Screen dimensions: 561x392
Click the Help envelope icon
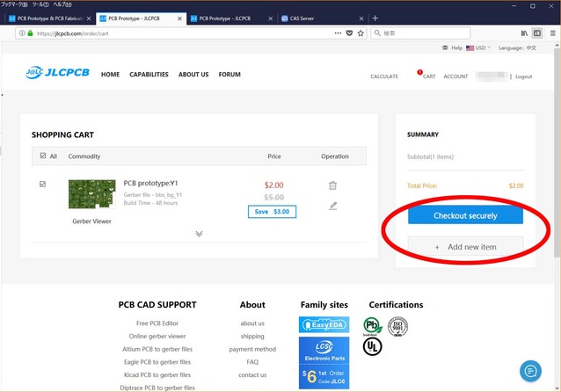click(x=445, y=47)
